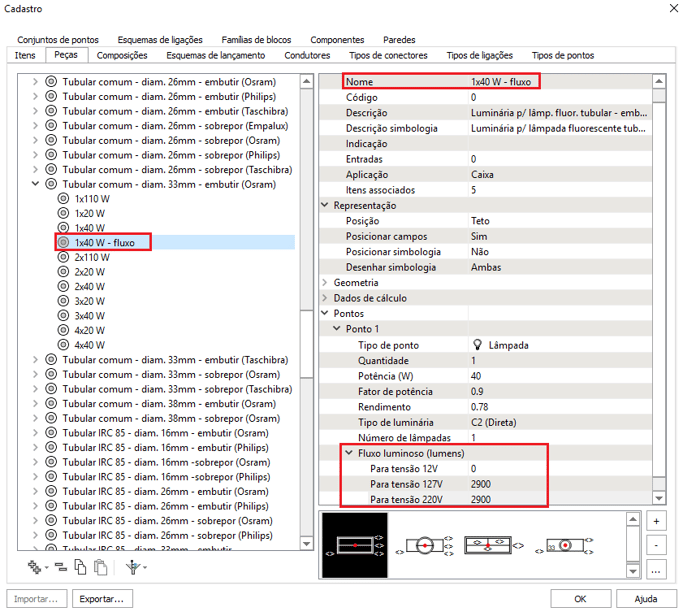Select the 2x40 W luminaire item

point(89,286)
